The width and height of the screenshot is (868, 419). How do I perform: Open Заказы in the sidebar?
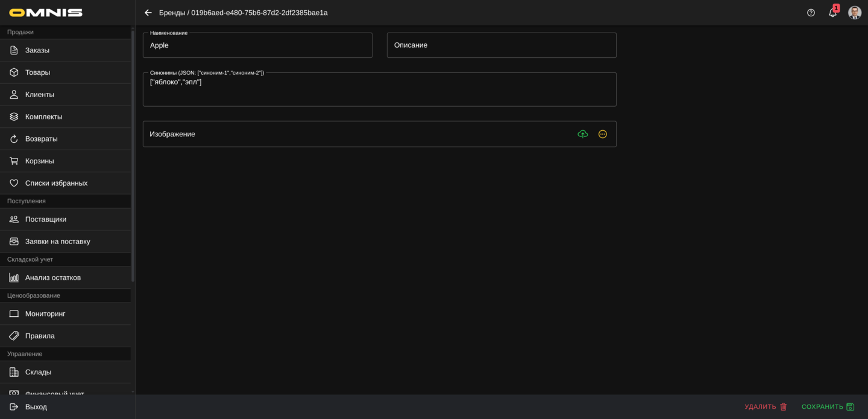(37, 50)
